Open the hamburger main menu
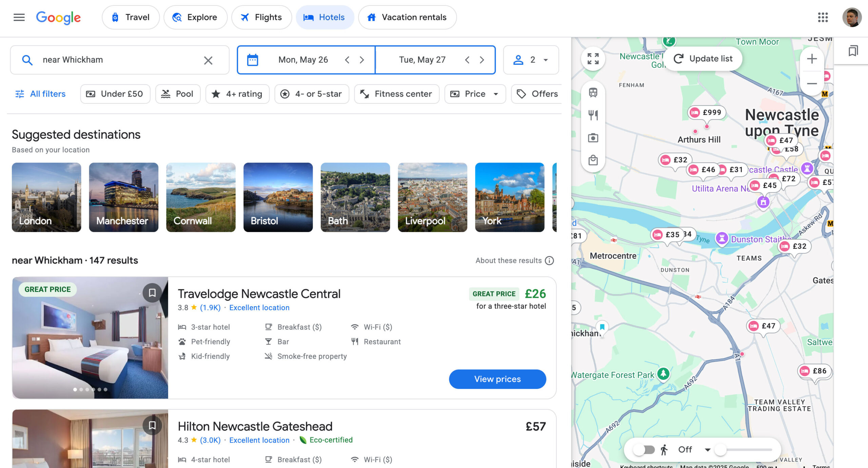Viewport: 868px width, 468px height. coord(19,17)
